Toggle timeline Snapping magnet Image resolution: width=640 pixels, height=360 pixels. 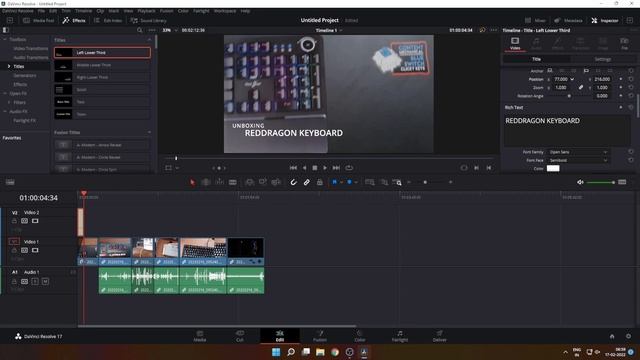pos(293,182)
